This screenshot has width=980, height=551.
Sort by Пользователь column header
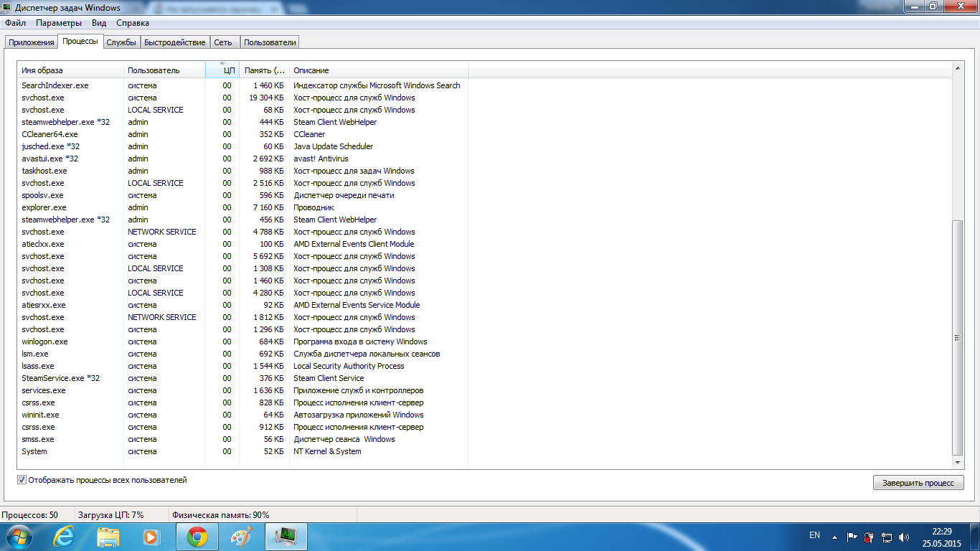pyautogui.click(x=164, y=70)
